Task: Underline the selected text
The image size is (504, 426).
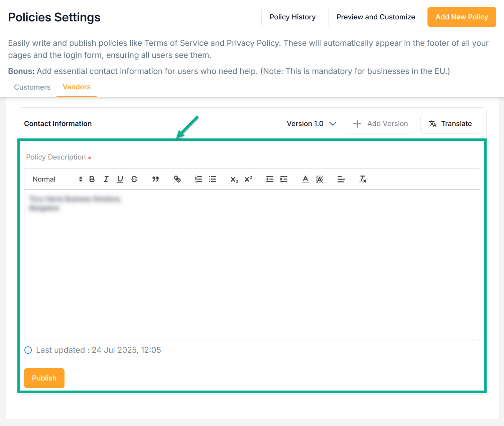Action: [120, 179]
